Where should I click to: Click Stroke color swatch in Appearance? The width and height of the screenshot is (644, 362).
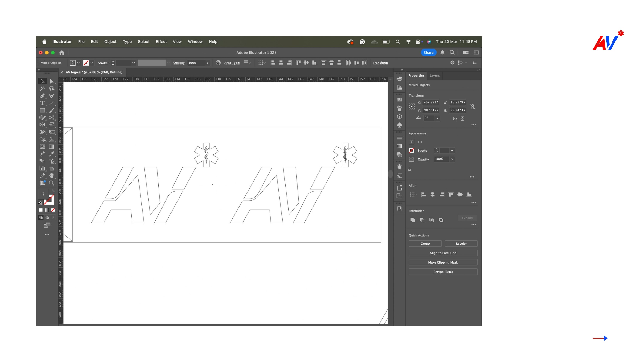(x=412, y=150)
